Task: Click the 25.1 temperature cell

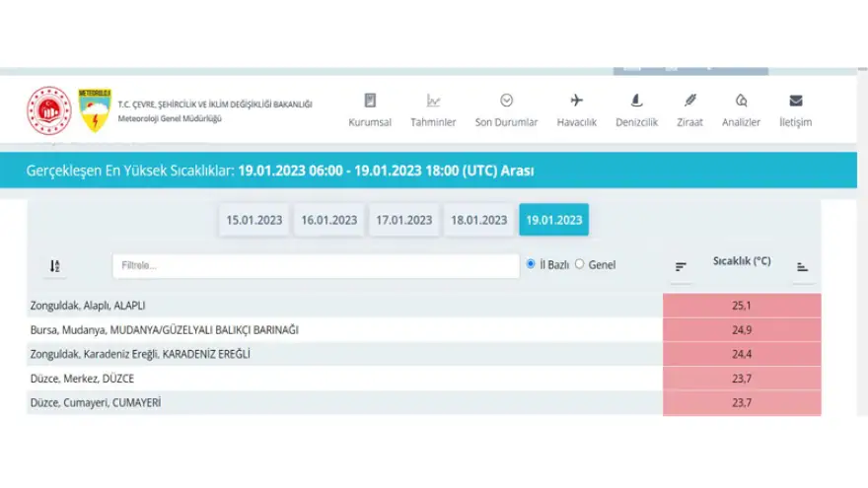Action: [742, 306]
